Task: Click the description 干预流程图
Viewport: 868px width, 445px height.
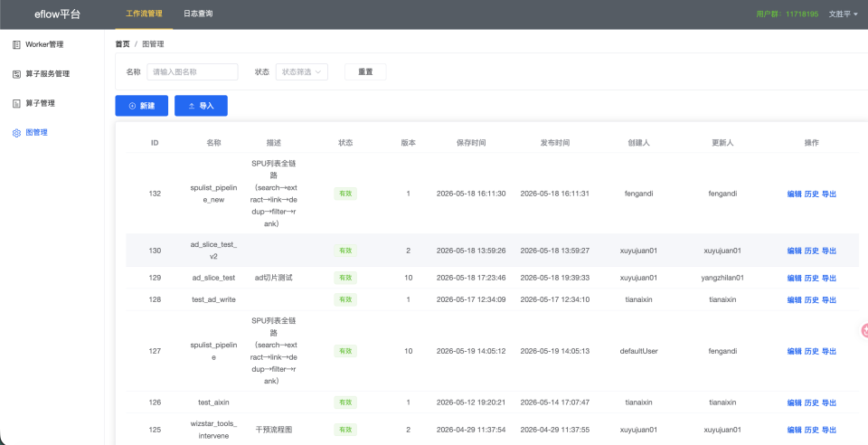Action: (x=273, y=430)
